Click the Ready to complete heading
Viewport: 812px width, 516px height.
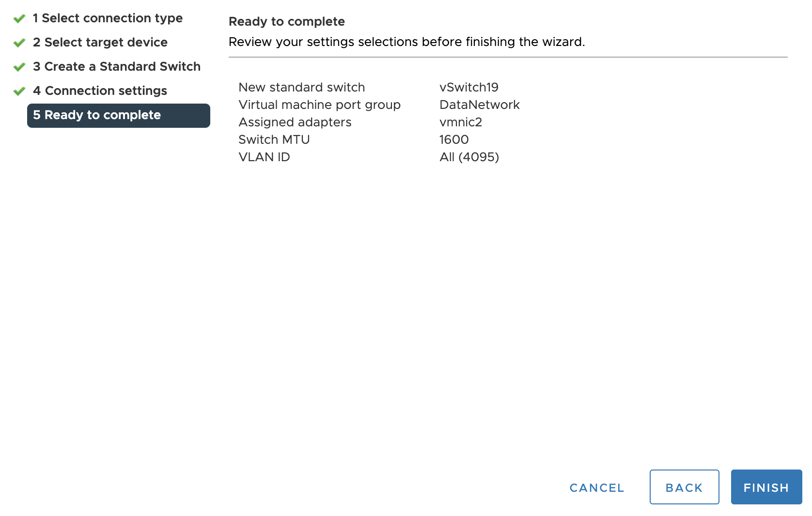pos(287,21)
